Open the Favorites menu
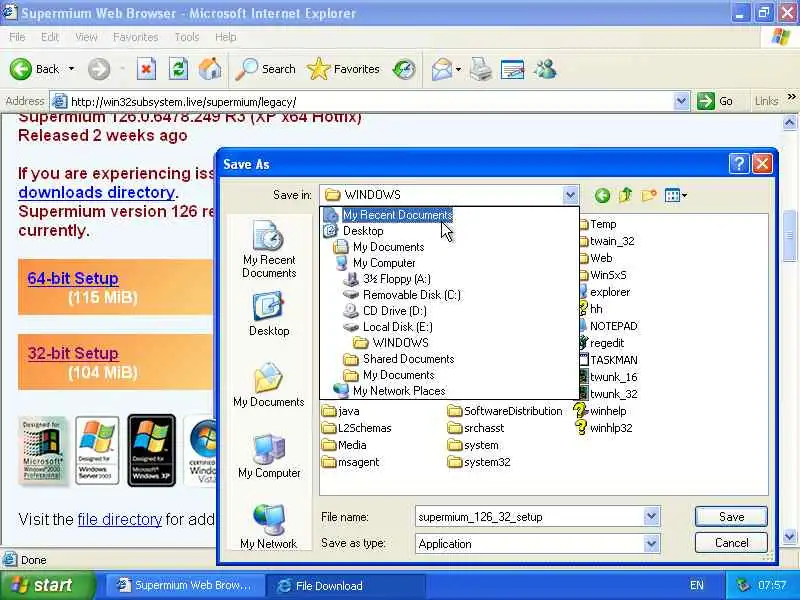The height and width of the screenshot is (600, 800). coord(136,37)
